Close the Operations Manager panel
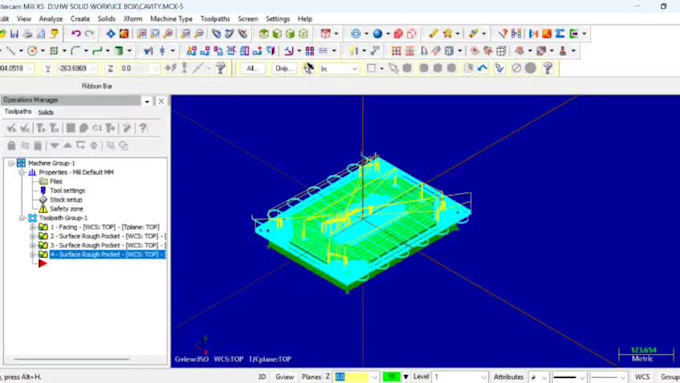680x383 pixels. pyautogui.click(x=161, y=101)
